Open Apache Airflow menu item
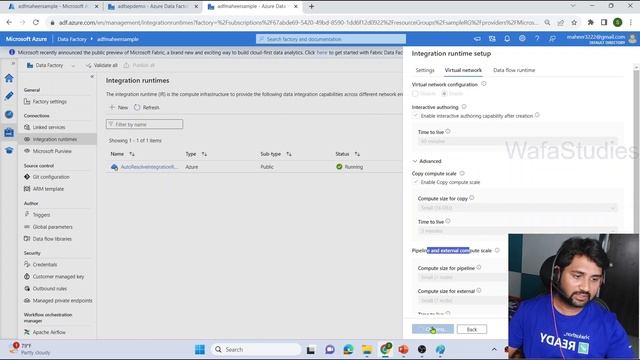The width and height of the screenshot is (640, 360). point(49,332)
